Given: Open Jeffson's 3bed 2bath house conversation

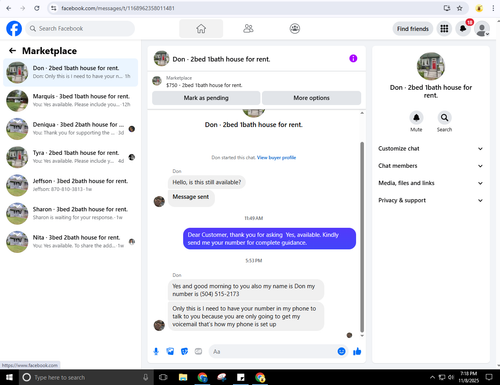Looking at the screenshot, I should point(70,185).
